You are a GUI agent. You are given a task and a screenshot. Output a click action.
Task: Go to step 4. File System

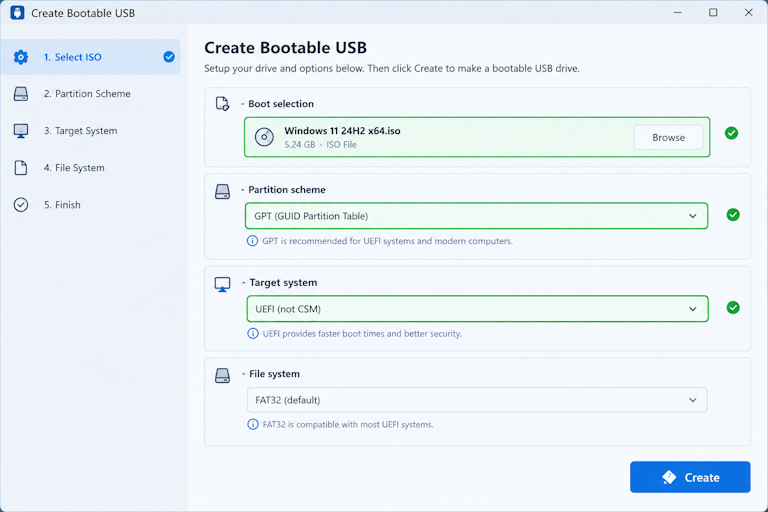pyautogui.click(x=91, y=168)
